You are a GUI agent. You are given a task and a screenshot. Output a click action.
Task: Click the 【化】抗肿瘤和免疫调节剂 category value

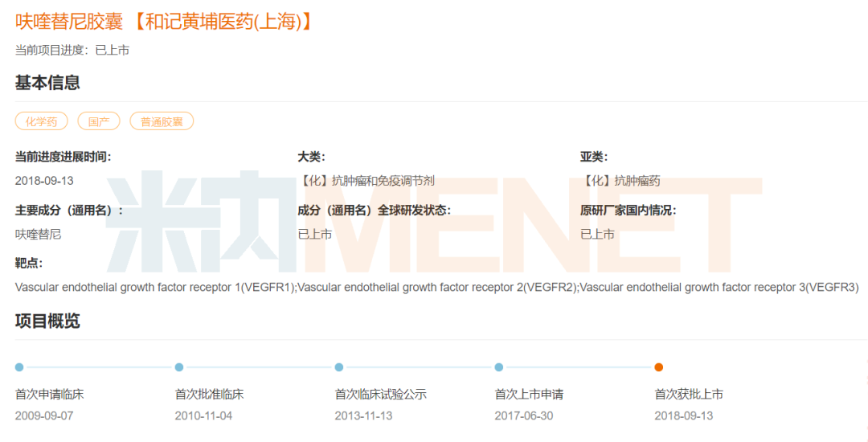click(366, 181)
